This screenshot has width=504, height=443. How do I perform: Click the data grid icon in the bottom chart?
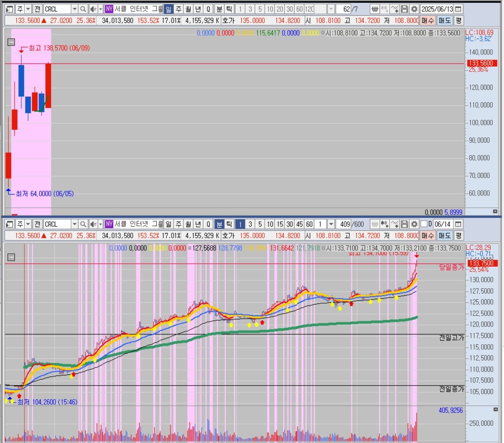coord(11,257)
